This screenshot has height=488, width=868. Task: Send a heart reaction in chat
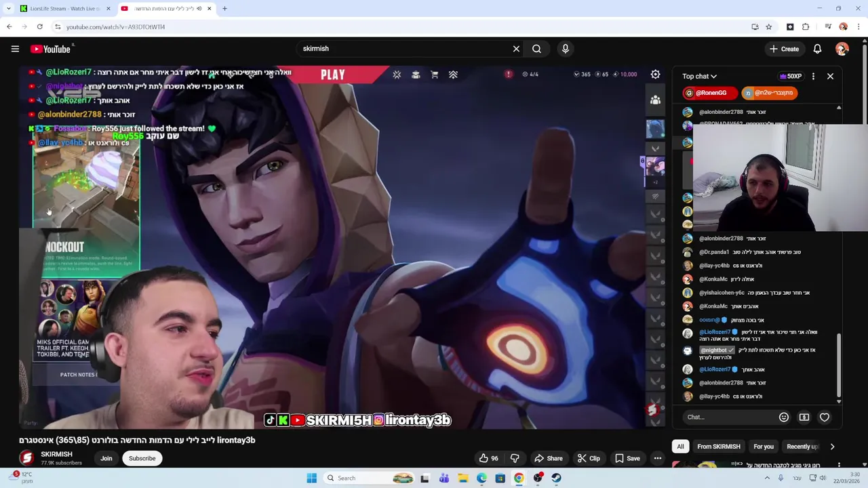coord(825,417)
